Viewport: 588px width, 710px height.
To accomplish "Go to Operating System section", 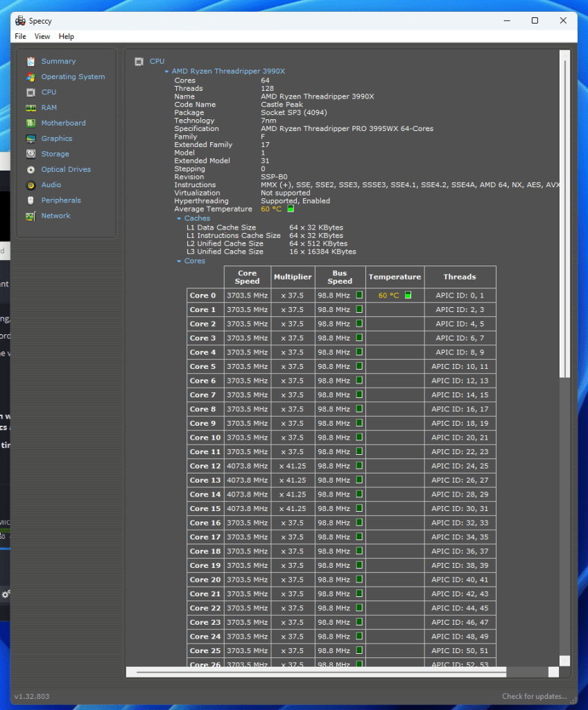I will (73, 77).
